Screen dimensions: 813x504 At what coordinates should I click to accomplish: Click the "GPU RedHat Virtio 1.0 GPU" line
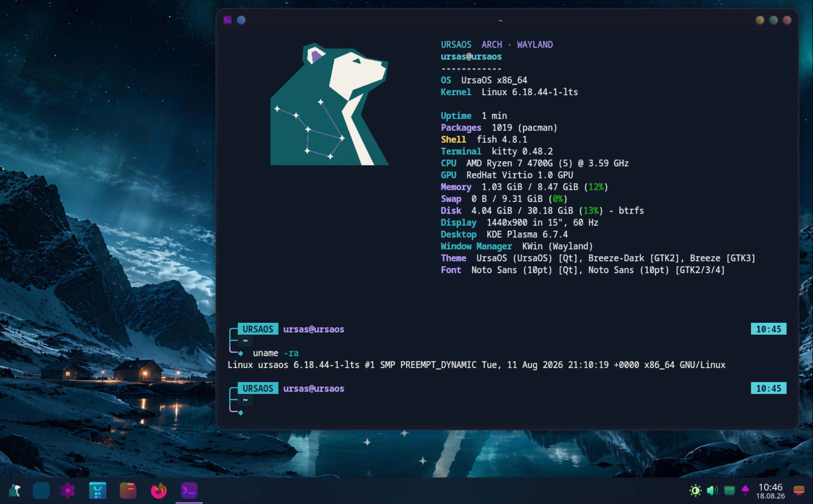click(507, 175)
